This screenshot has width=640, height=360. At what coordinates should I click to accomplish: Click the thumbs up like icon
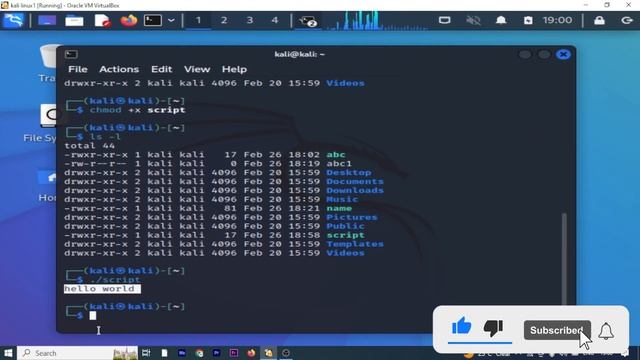point(462,327)
